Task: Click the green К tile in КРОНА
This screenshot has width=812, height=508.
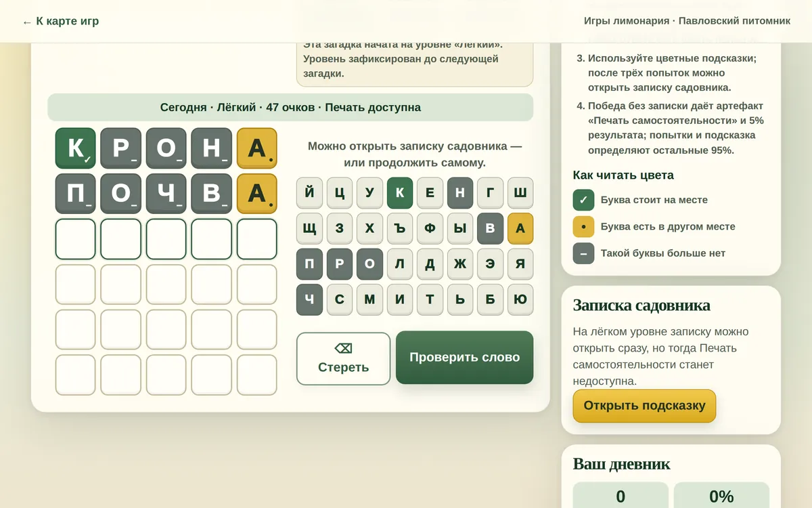Action: tap(76, 148)
